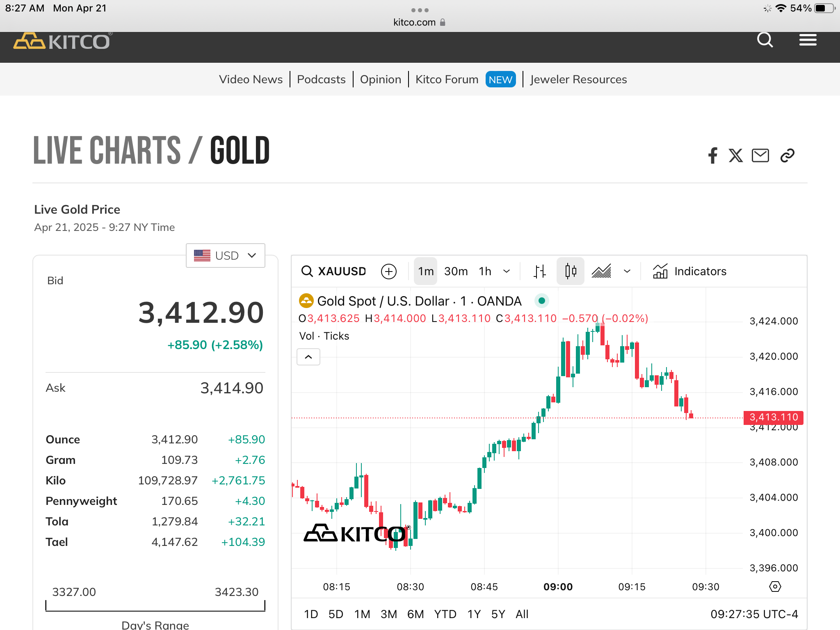Open the Kitco search icon
Image resolution: width=840 pixels, height=630 pixels.
[x=765, y=40]
